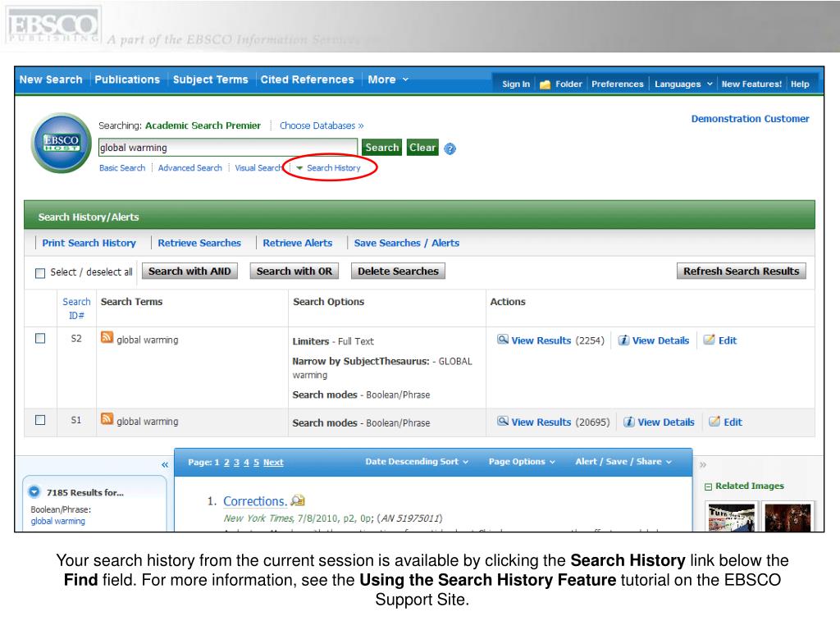Open Alert / Save / Share dropdown
This screenshot has width=840, height=630.
click(623, 461)
